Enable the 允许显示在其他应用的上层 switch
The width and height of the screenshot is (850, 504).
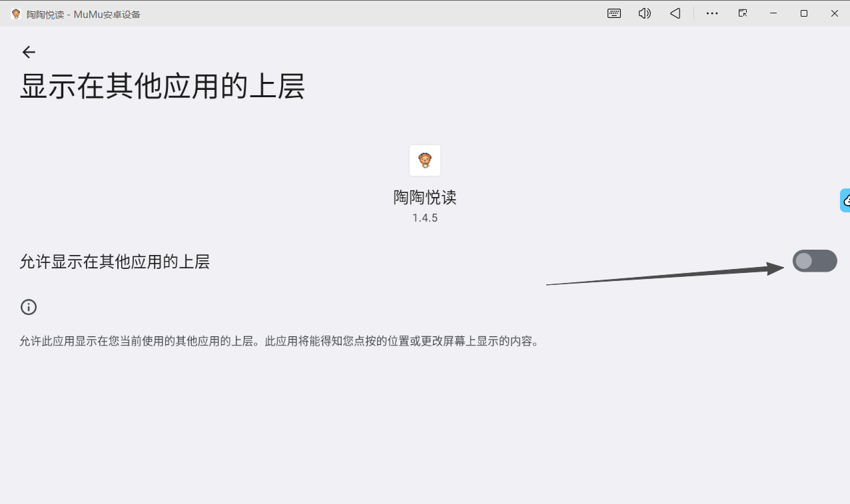click(815, 261)
